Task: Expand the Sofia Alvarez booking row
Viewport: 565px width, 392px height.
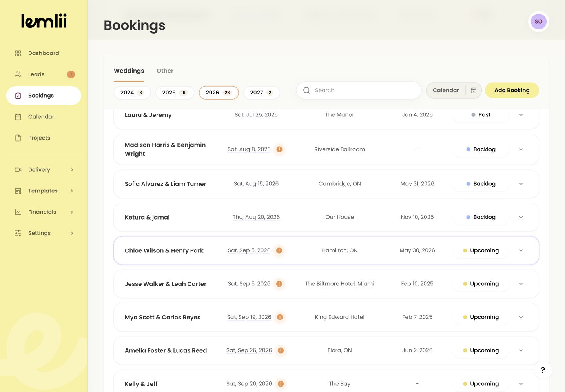Action: [521, 184]
